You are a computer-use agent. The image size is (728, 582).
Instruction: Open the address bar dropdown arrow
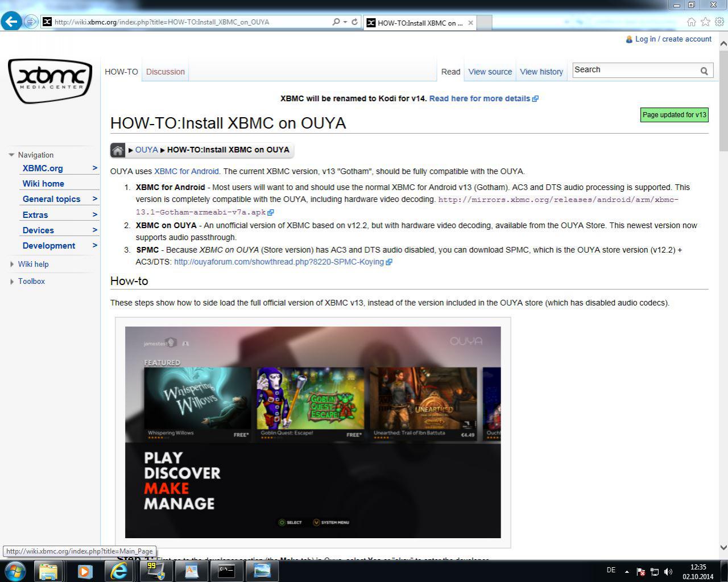[x=345, y=22]
